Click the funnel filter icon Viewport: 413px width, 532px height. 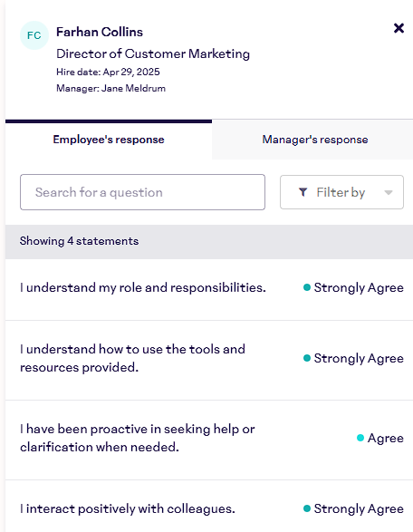pyautogui.click(x=303, y=192)
